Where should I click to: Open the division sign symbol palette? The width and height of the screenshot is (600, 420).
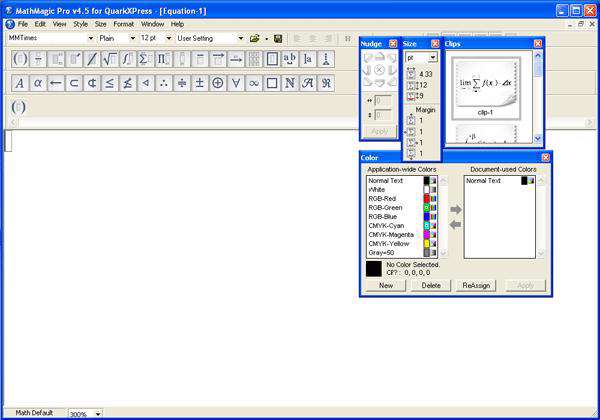pos(182,83)
